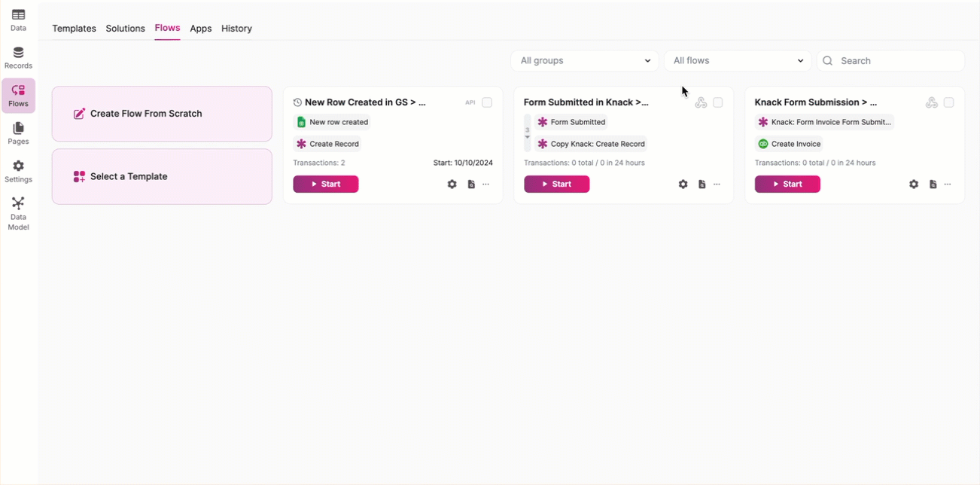Open the All groups dropdown
This screenshot has height=485, width=980.
584,61
